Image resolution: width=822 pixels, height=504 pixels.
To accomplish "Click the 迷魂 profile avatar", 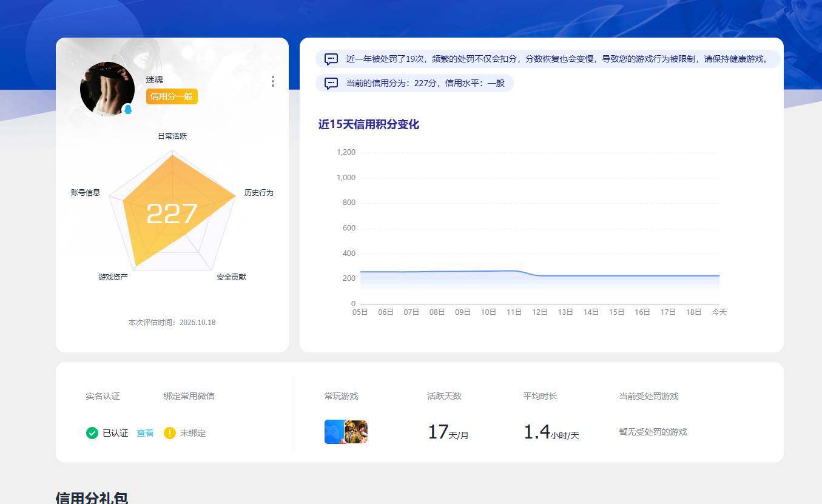I will 107,89.
